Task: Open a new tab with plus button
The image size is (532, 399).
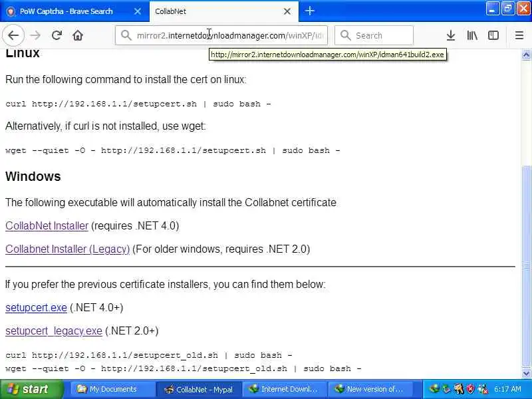Action: pyautogui.click(x=309, y=11)
